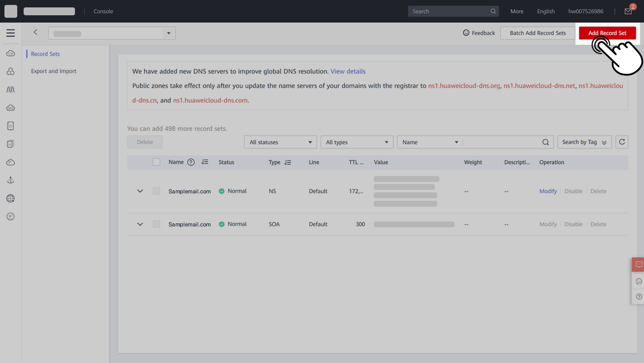Click the help icon beside the Name column

coord(191,162)
